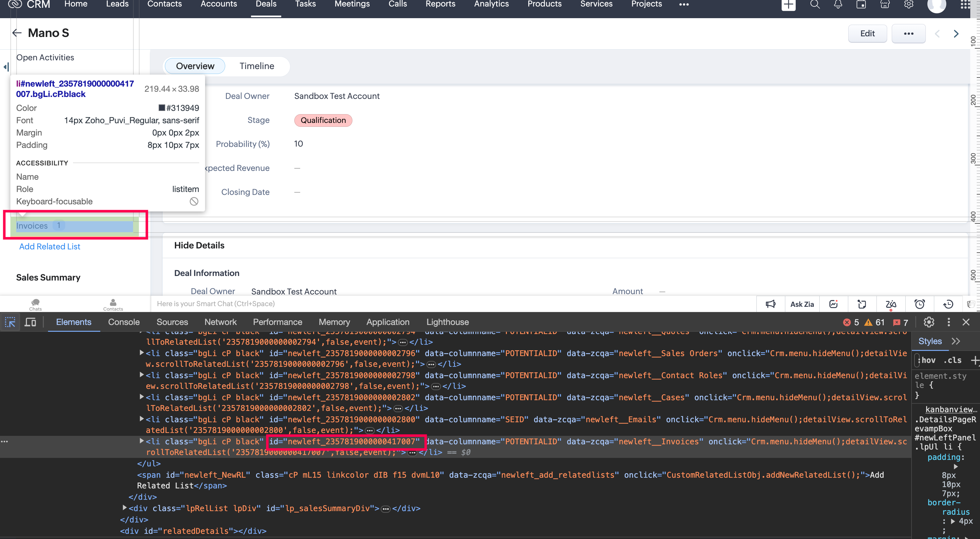Expand border-radius shorthand in Styles
This screenshot has height=539, width=980.
(953, 521)
